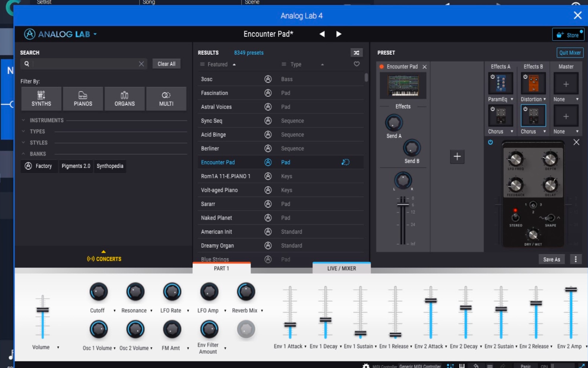Click the search magnifier icon
The width and height of the screenshot is (588, 368).
(x=27, y=64)
